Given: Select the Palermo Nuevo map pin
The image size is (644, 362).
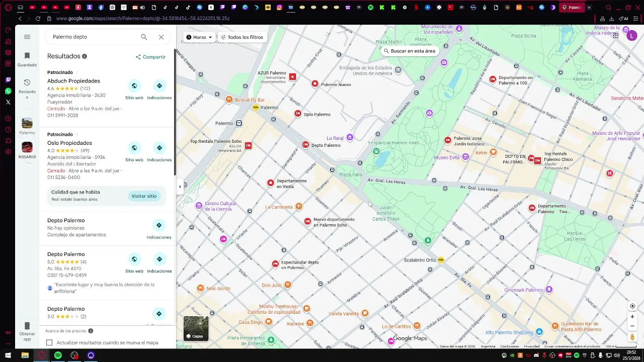Looking at the screenshot, I should [x=315, y=84].
